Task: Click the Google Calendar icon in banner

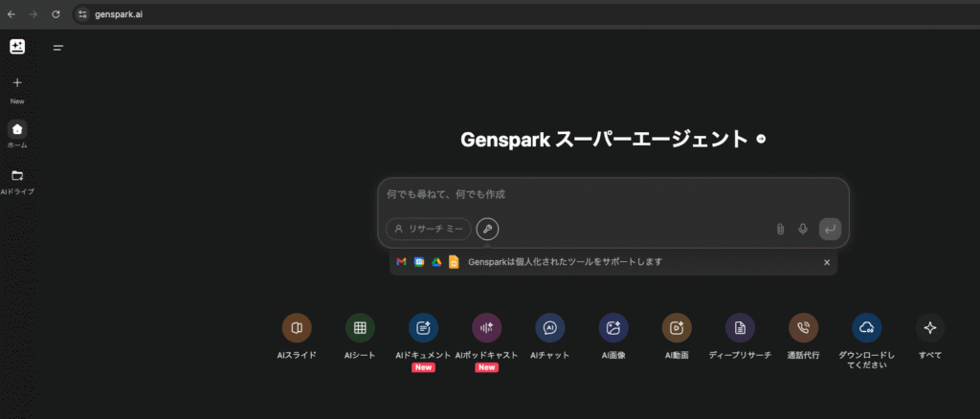Action: click(419, 262)
